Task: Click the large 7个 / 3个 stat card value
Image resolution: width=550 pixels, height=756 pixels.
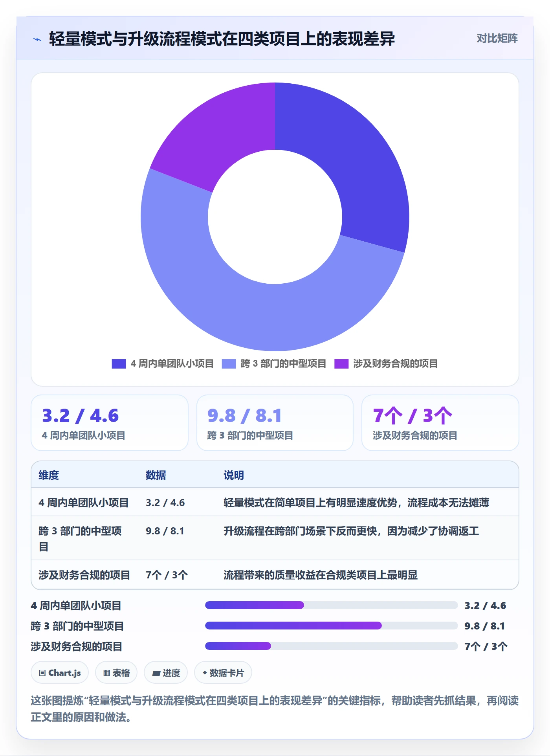Action: pos(412,416)
